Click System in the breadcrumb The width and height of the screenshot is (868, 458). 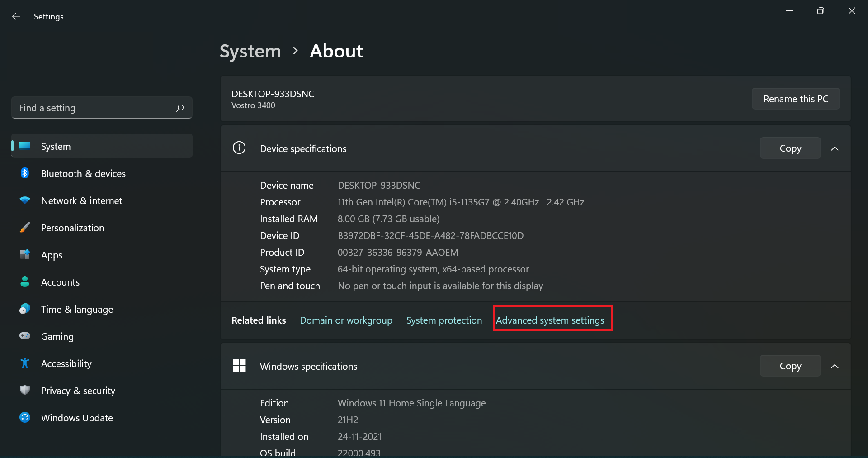(250, 51)
